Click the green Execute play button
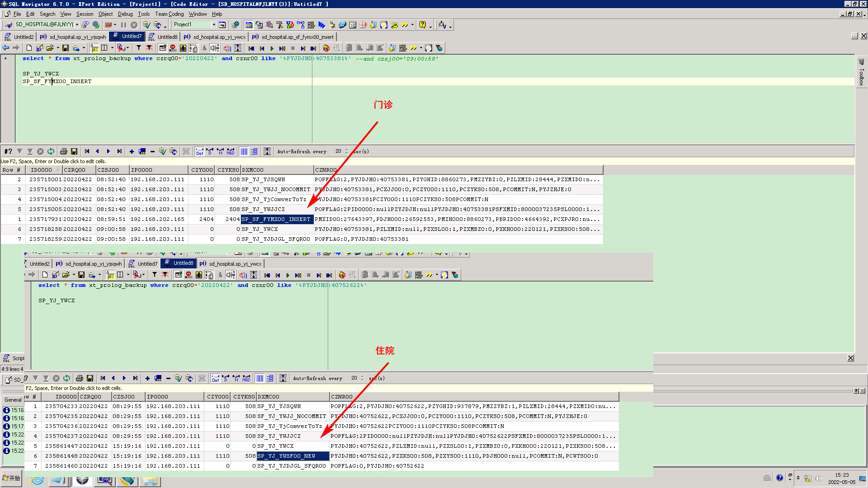Viewport: 868px width, 488px height. 272,48
